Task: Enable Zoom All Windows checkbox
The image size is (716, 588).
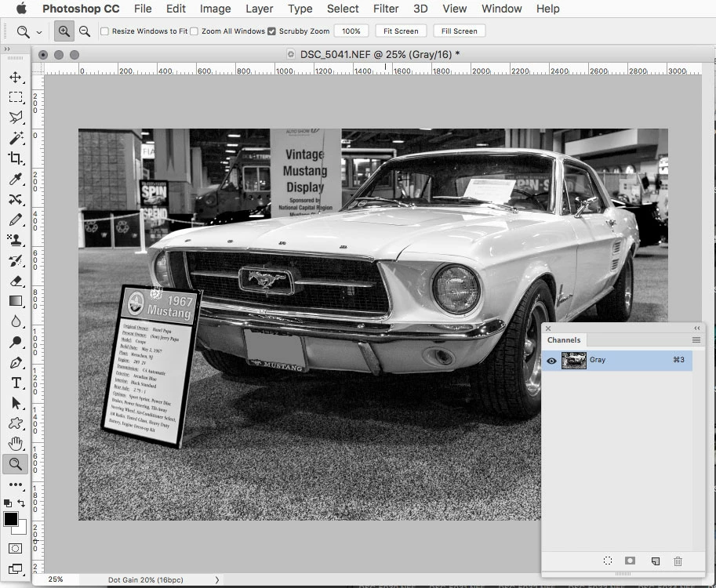Action: click(194, 31)
